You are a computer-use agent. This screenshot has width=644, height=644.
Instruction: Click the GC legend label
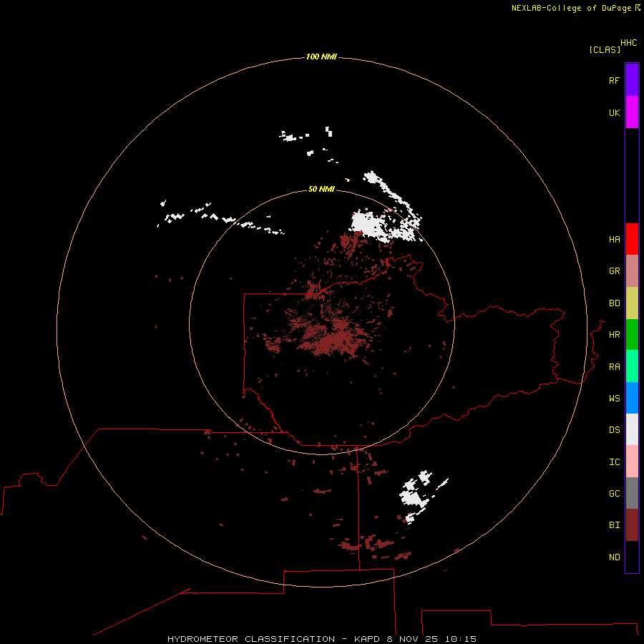[x=615, y=493]
